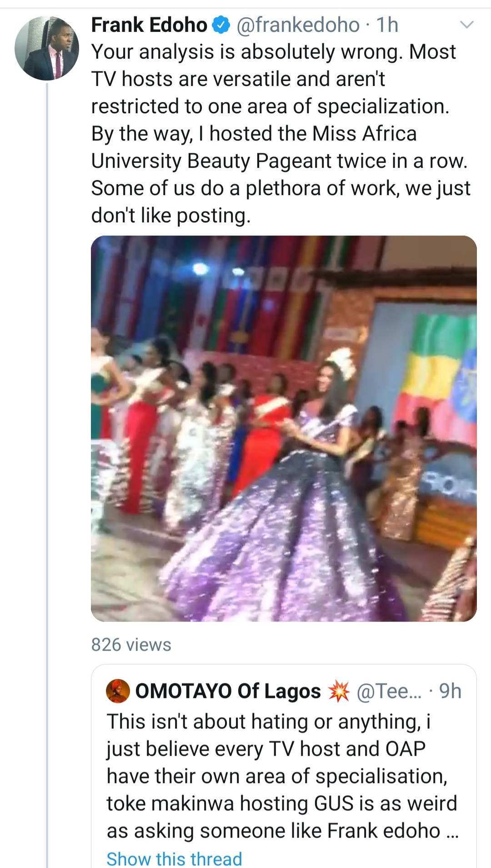Click the collision emoji beside OMOTAYO's name
The image size is (491, 868).
339,691
